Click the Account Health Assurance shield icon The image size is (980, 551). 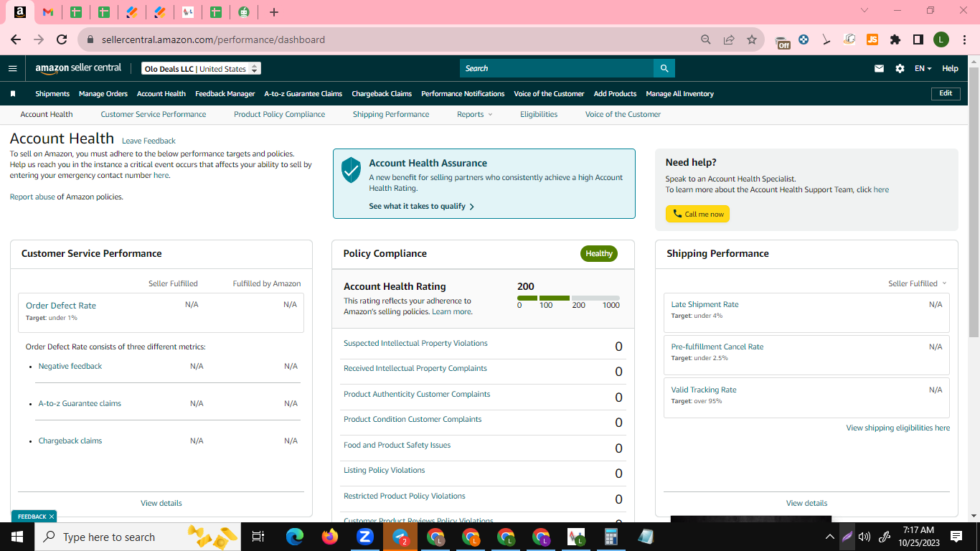coord(351,170)
